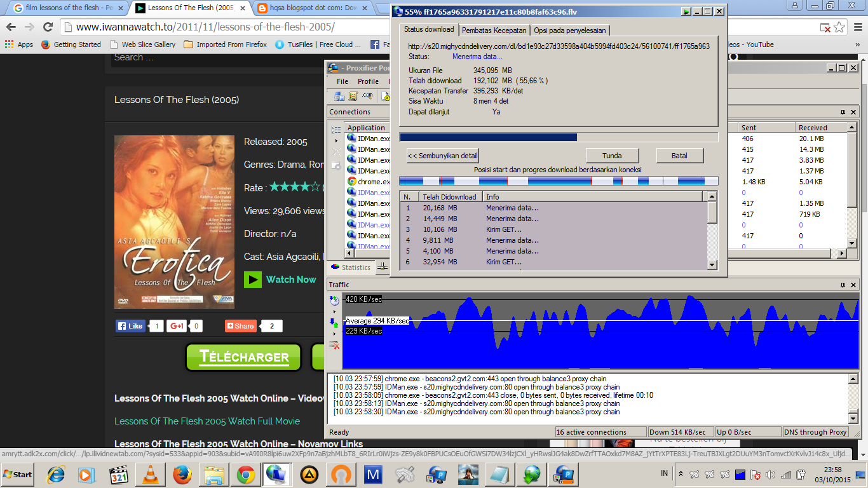Bookmark this page with Chrome star icon

tap(840, 27)
